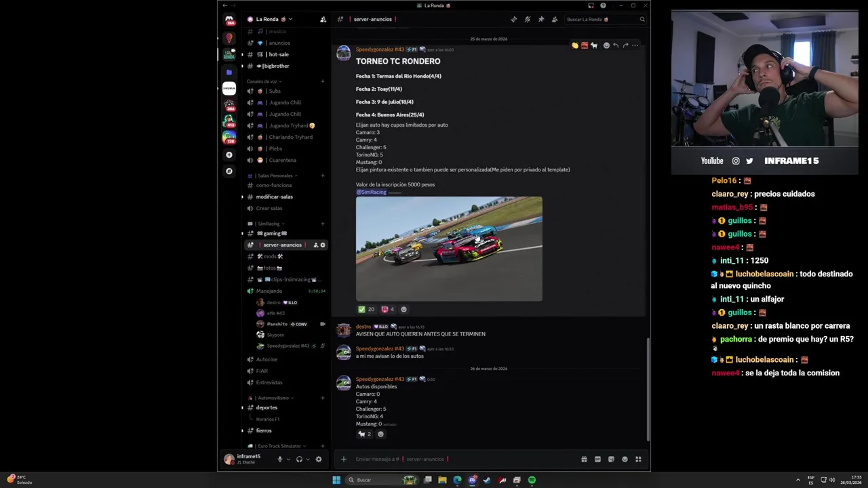Image resolution: width=868 pixels, height=488 pixels.
Task: Open server-anuncios channel settings gear
Action: (323, 245)
